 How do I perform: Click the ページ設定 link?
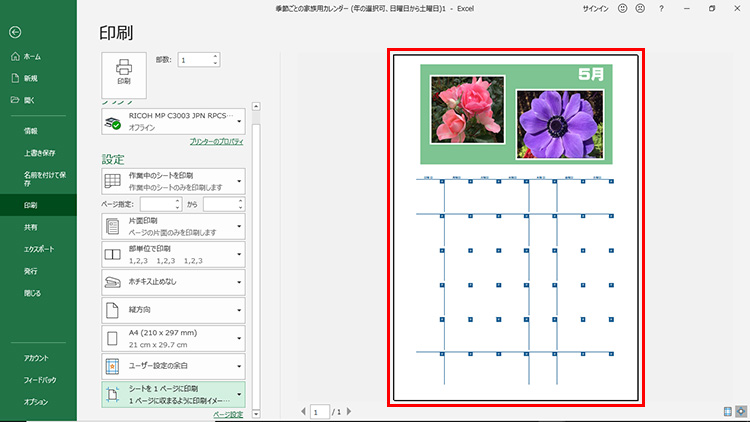coord(228,414)
